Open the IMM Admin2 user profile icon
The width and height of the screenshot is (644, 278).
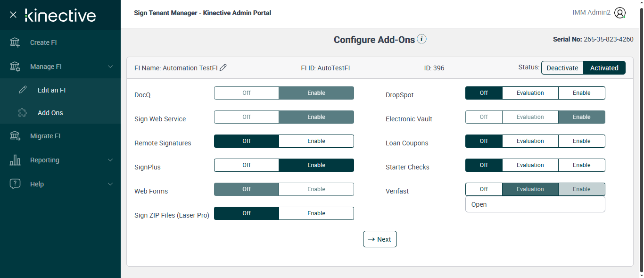620,13
